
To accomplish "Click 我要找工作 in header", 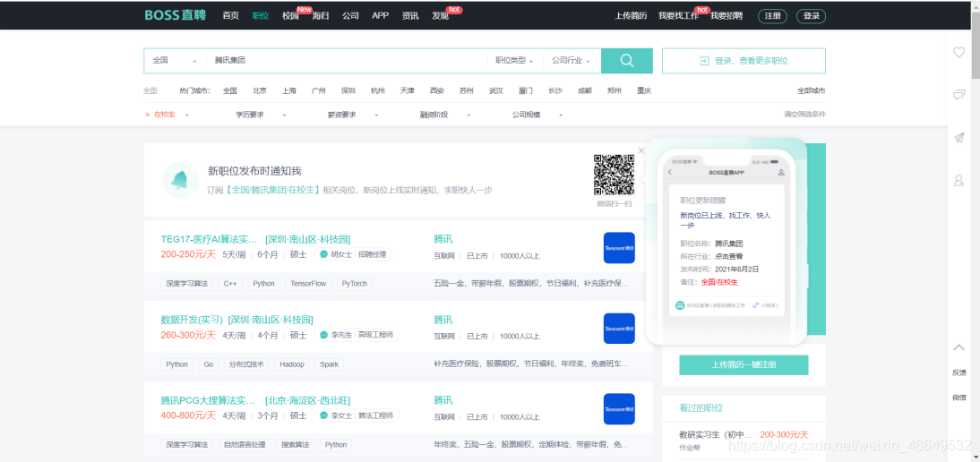I will point(678,15).
